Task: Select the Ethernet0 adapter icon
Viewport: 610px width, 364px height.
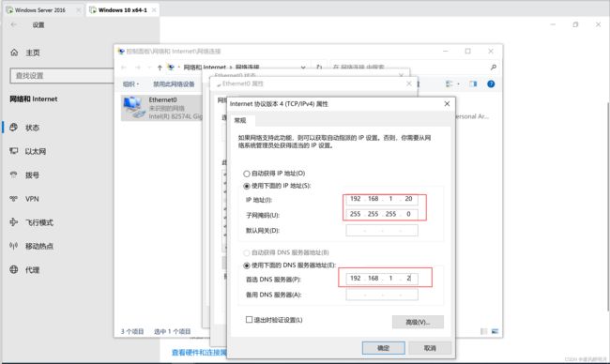Action: coord(134,108)
